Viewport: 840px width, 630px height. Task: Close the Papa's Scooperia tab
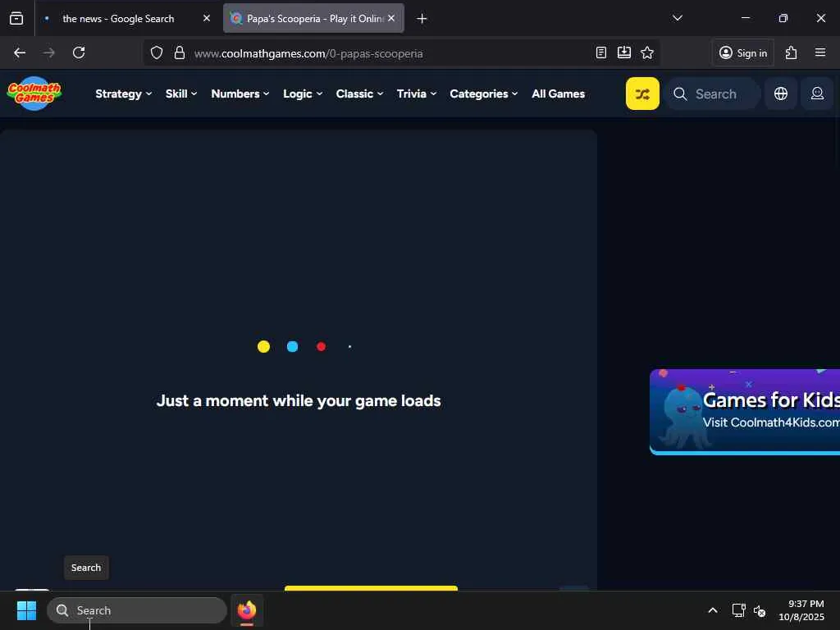click(x=391, y=18)
